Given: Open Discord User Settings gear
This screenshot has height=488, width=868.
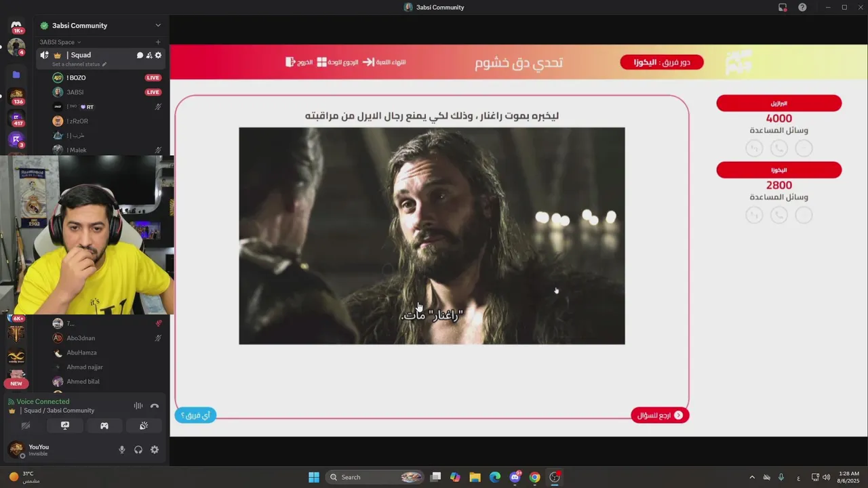Looking at the screenshot, I should point(155,449).
